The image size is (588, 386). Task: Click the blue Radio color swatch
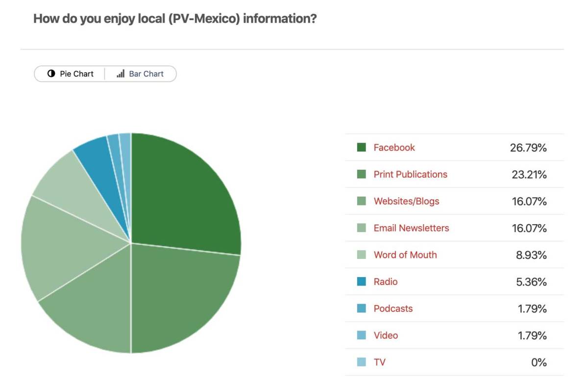click(362, 282)
